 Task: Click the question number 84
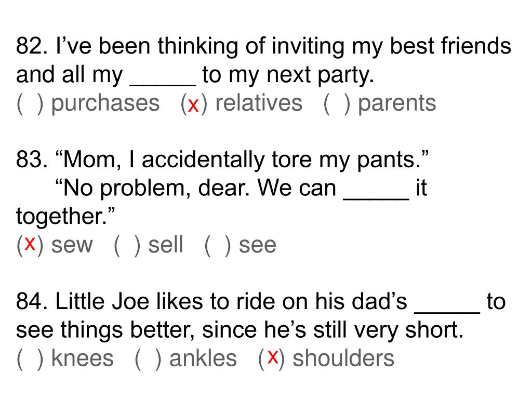tap(32, 301)
